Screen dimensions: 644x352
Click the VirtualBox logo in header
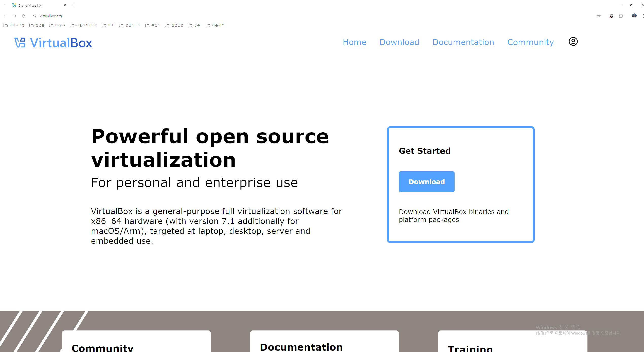coord(53,43)
